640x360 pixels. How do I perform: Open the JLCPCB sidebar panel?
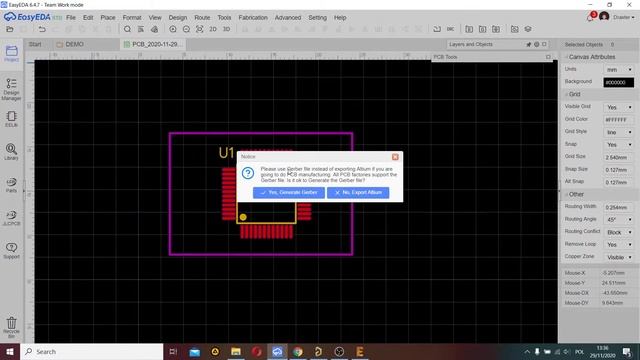pyautogui.click(x=11, y=218)
